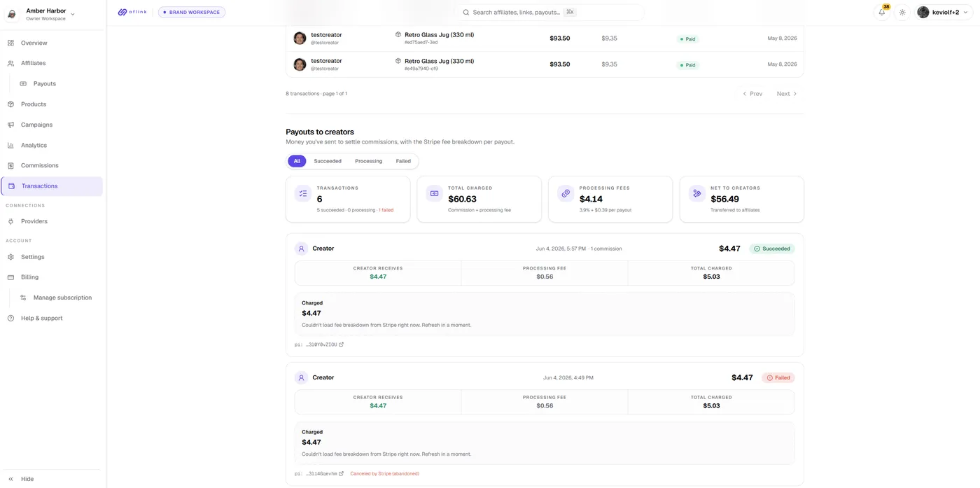
Task: Click the Manage subscription sliders icon
Action: tap(23, 298)
